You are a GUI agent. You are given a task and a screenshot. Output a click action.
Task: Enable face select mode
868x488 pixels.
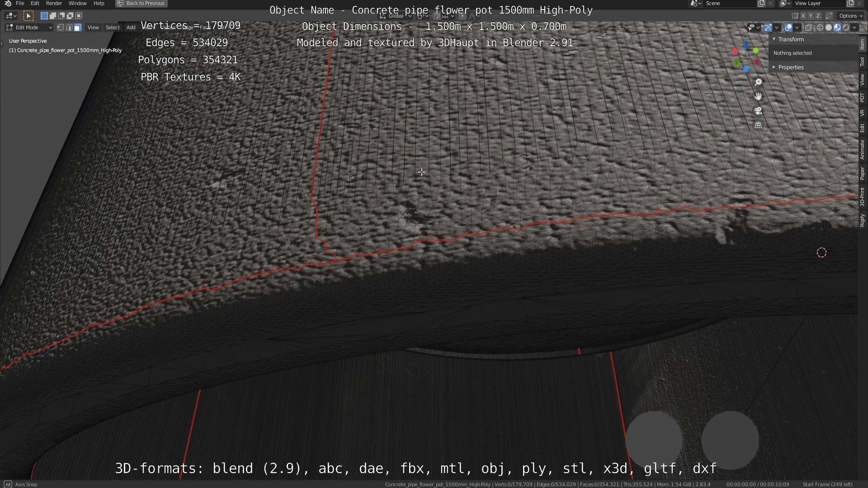[78, 28]
